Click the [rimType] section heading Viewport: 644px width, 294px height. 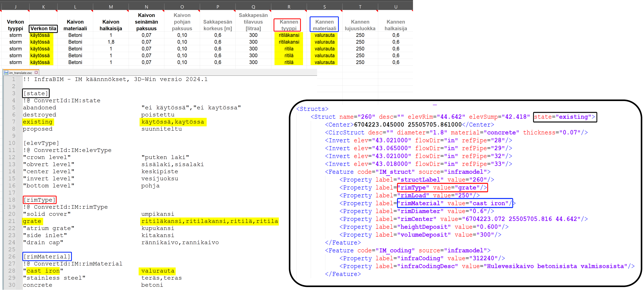[39, 200]
